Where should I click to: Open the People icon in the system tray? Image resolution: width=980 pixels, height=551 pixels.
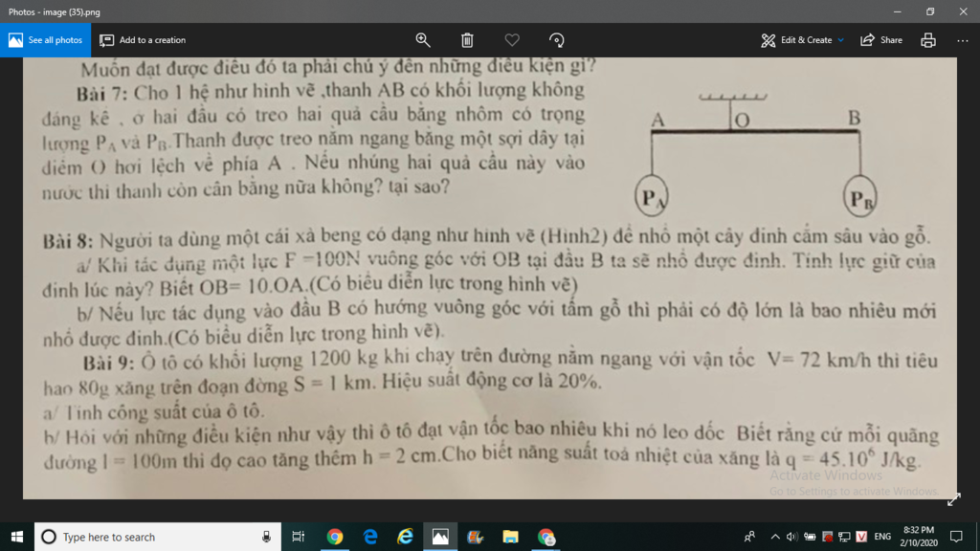749,537
